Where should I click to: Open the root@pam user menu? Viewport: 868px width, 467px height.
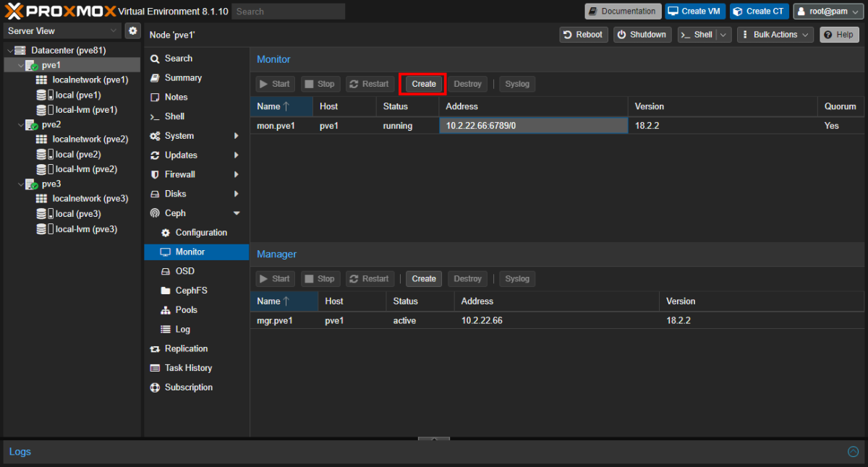[x=828, y=12]
